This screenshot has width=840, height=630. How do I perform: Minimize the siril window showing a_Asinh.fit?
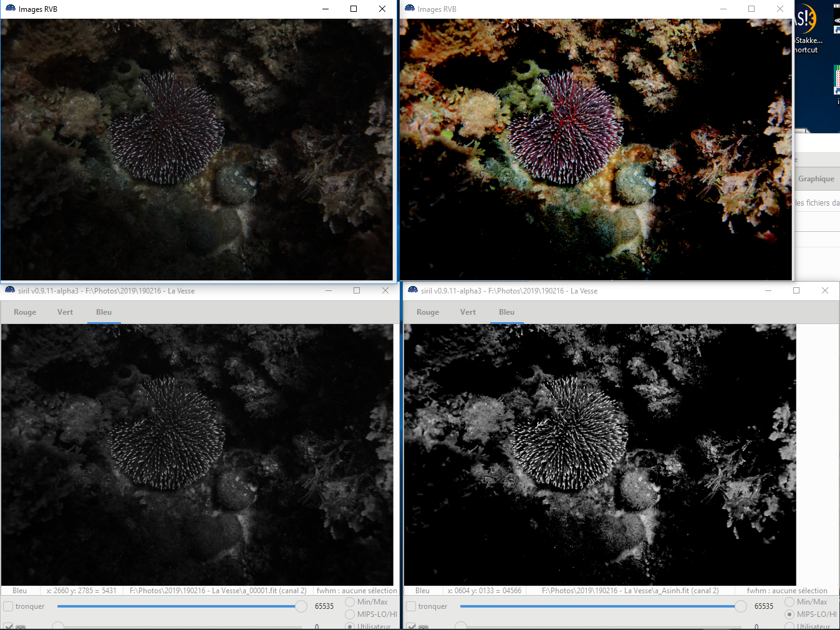tap(768, 290)
